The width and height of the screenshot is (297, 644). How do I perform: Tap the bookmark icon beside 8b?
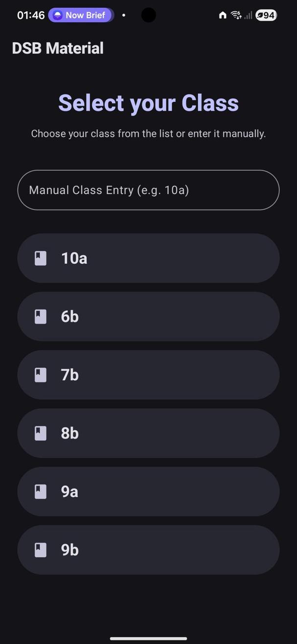41,433
